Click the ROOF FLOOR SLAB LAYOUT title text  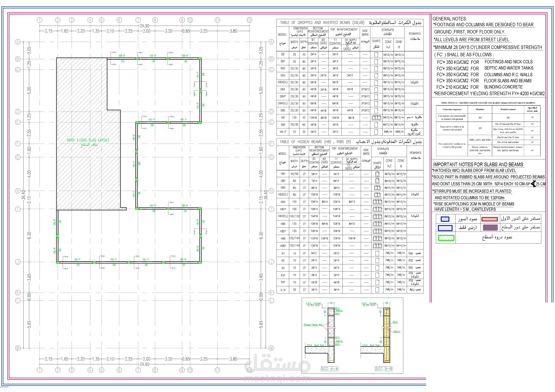pyautogui.click(x=88, y=140)
